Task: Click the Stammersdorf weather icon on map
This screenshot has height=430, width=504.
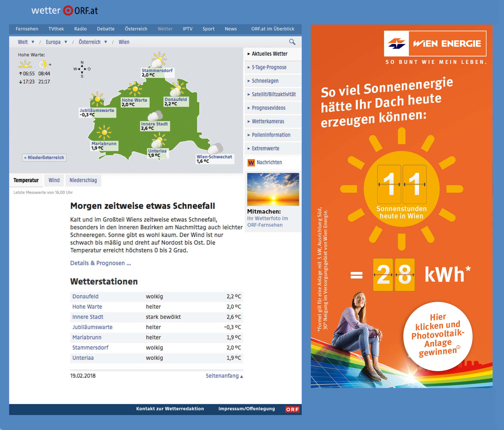Action: point(159,60)
